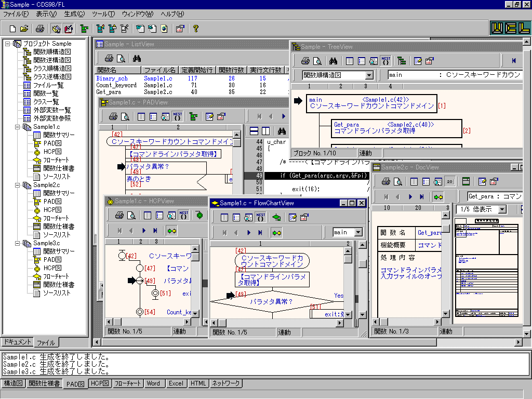
Task: Click the print icon in the main toolbar
Action: click(40, 29)
